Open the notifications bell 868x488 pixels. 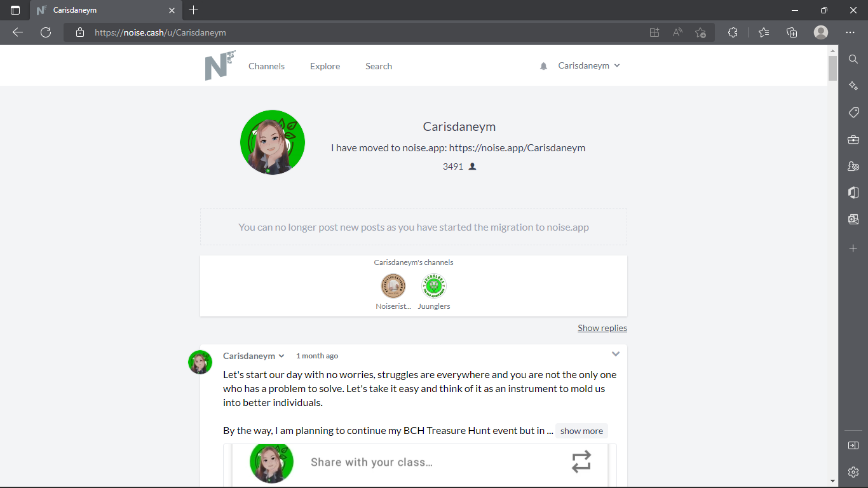(543, 66)
